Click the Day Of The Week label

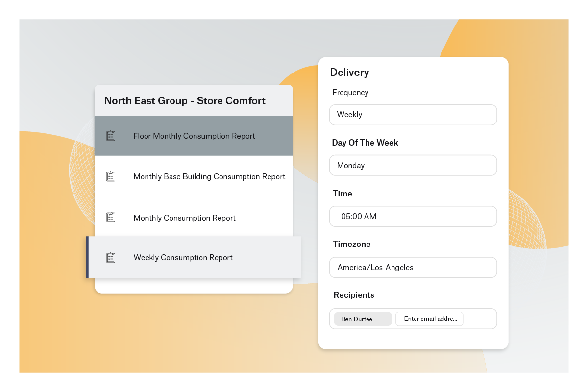pyautogui.click(x=365, y=143)
